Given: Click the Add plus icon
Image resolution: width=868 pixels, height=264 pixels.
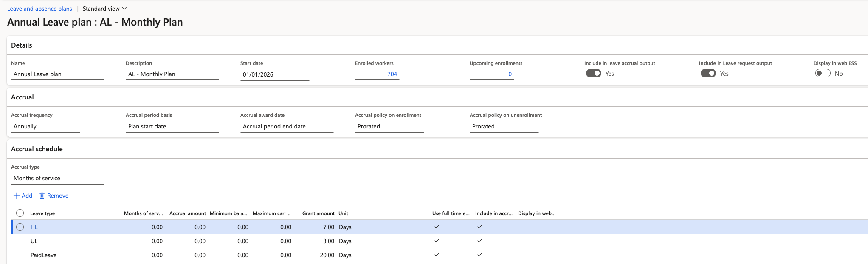Looking at the screenshot, I should click(x=17, y=196).
